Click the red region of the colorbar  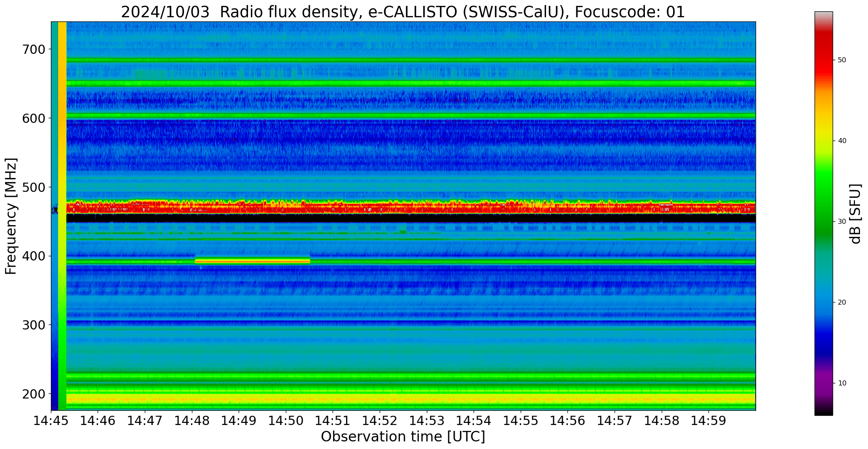823,55
